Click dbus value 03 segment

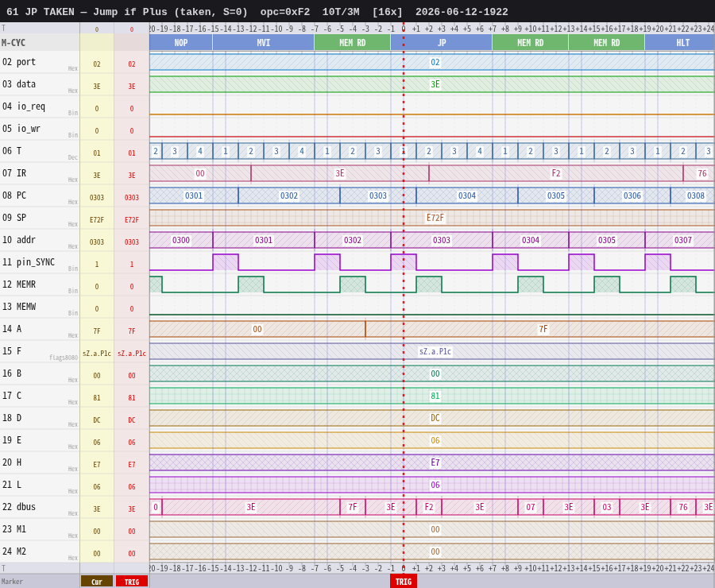pos(606,507)
